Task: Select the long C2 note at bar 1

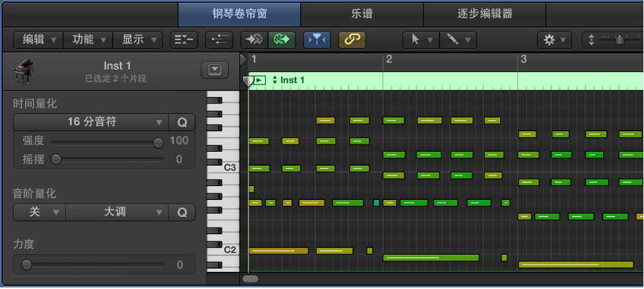Action: pyautogui.click(x=278, y=251)
